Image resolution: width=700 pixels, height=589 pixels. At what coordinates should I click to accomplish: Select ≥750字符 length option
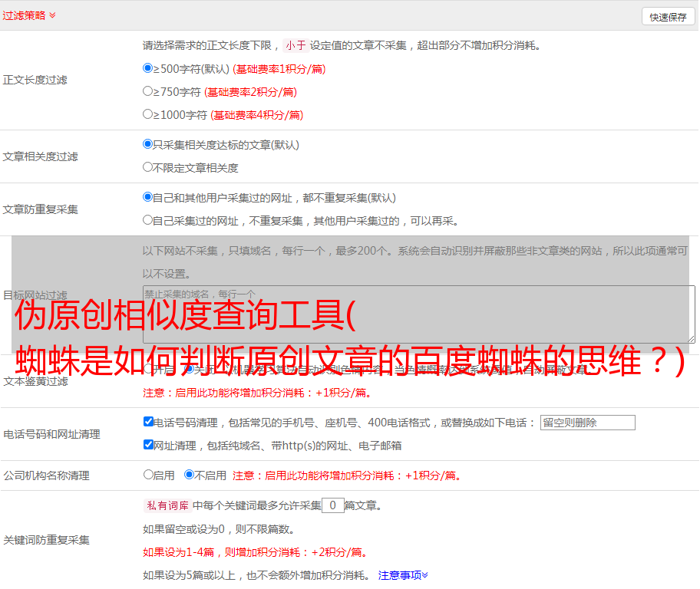point(148,91)
